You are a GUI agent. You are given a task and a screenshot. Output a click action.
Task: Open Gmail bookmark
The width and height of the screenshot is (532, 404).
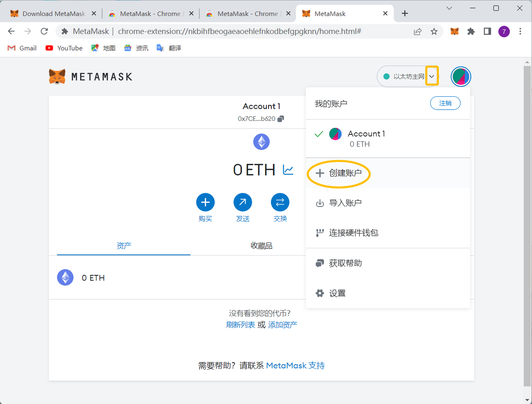click(22, 48)
